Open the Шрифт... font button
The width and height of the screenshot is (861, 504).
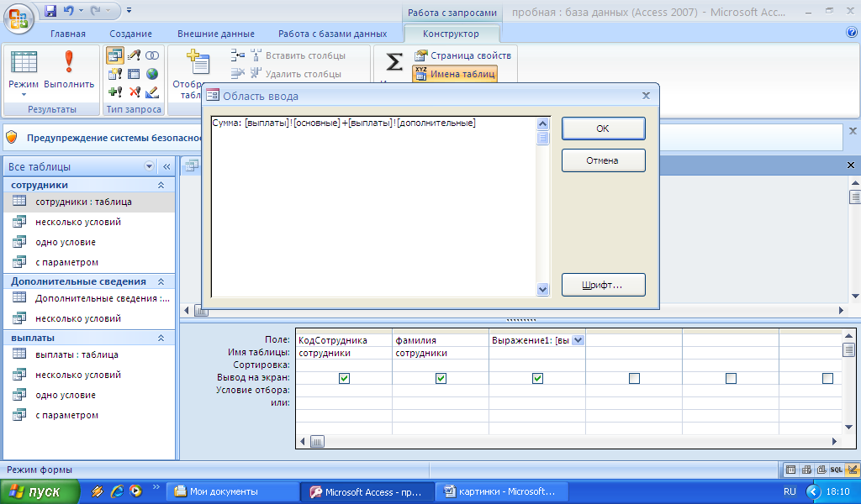pyautogui.click(x=603, y=285)
